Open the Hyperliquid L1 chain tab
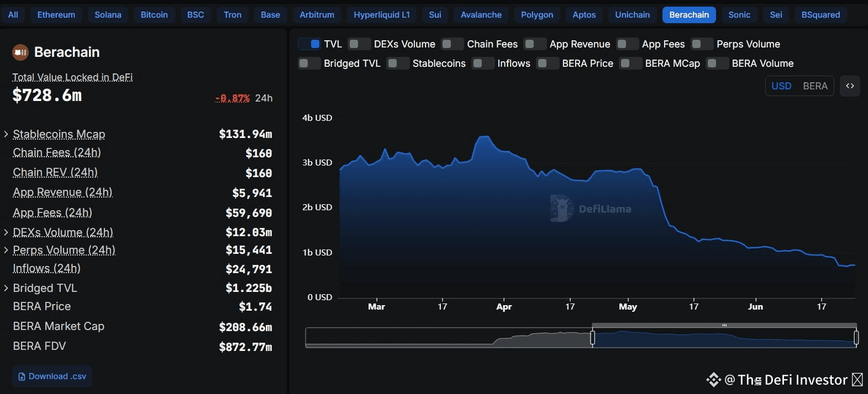Screen dimensions: 868x394 tap(382, 15)
